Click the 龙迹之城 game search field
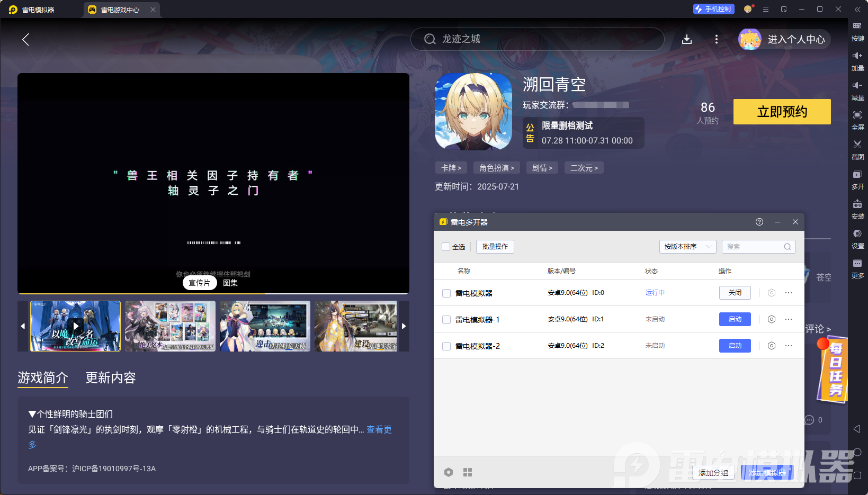This screenshot has height=495, width=868. pyautogui.click(x=538, y=39)
